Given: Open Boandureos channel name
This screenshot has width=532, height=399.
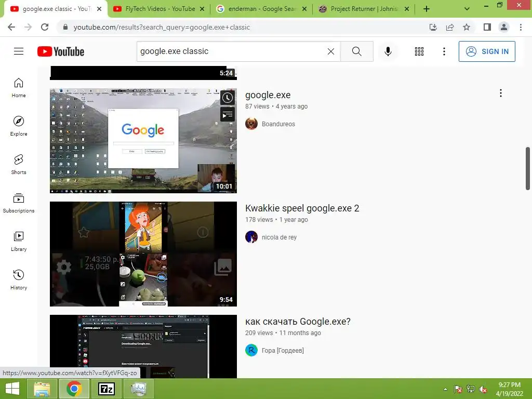Looking at the screenshot, I should point(278,124).
